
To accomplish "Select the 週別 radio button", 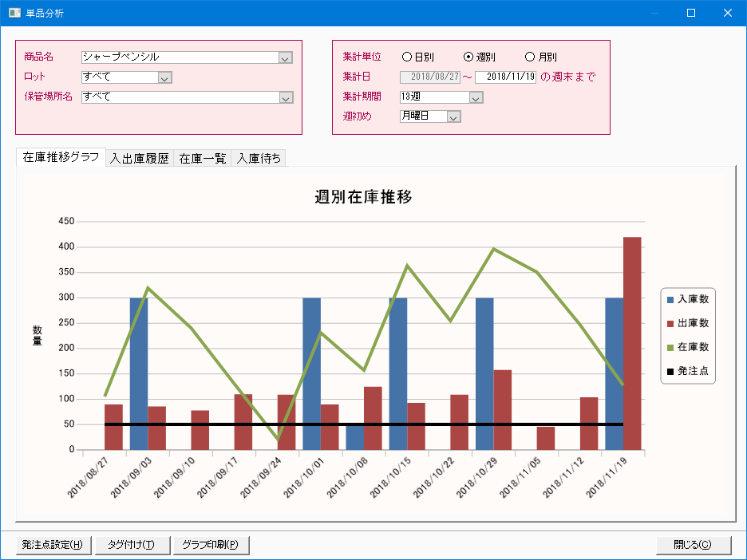I will click(x=468, y=57).
